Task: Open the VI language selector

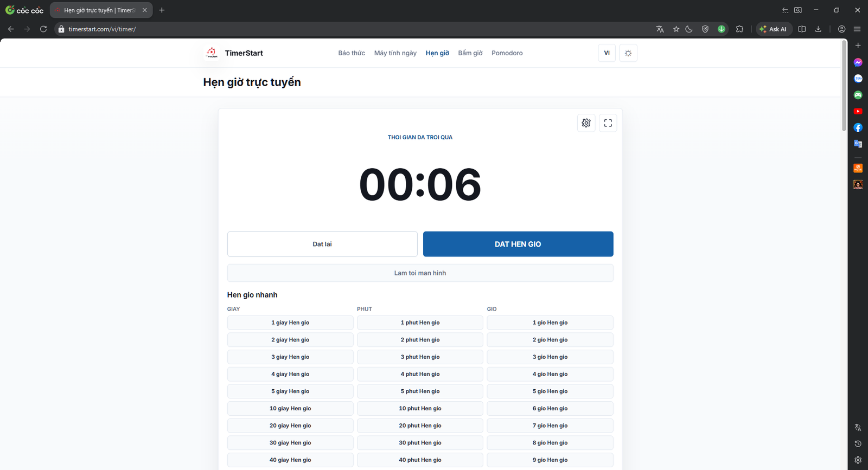Action: (x=607, y=53)
